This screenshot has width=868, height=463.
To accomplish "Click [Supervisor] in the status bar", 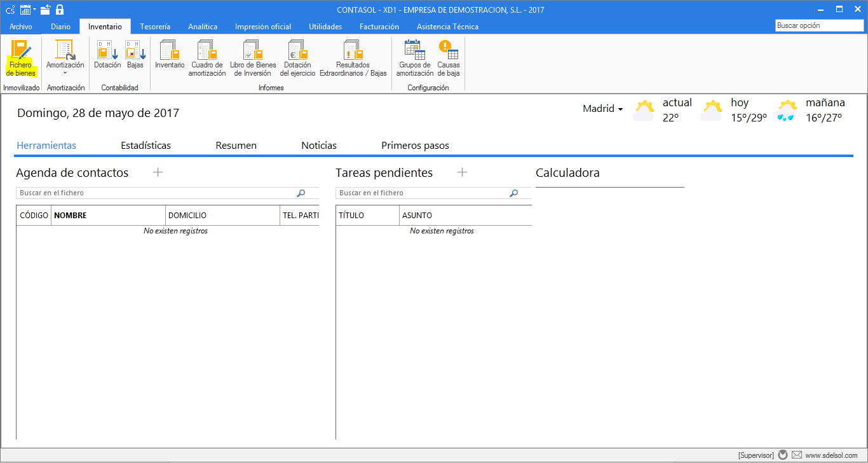I will [756, 455].
